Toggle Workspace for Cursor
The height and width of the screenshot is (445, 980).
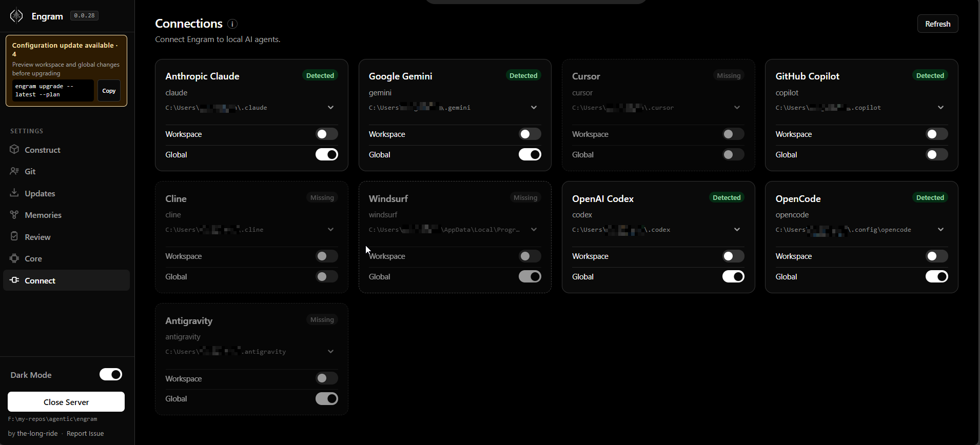733,134
